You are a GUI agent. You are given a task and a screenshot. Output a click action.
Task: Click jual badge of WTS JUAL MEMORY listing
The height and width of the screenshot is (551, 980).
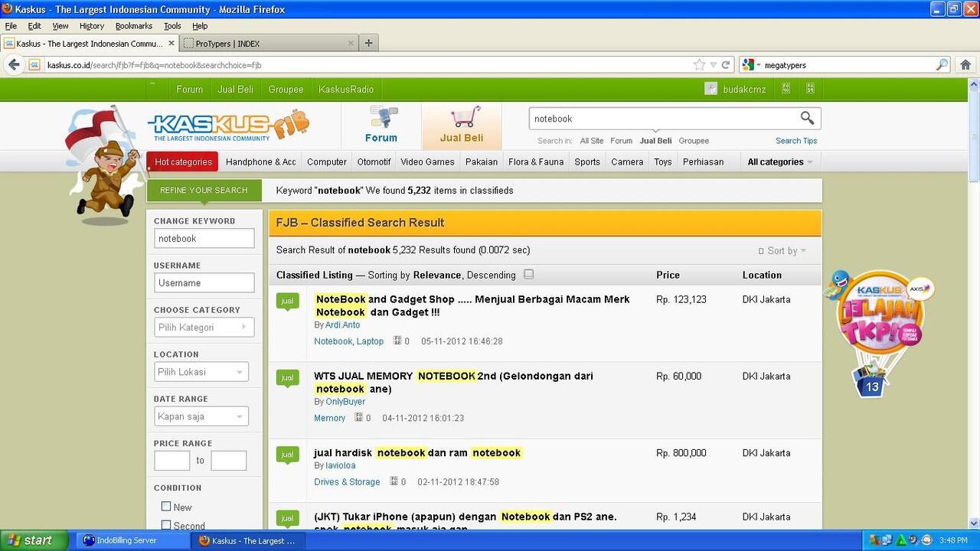coord(287,378)
